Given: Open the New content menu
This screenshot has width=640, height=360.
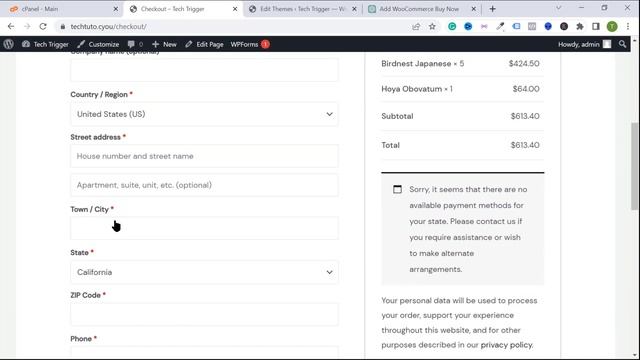Looking at the screenshot, I should pyautogui.click(x=164, y=44).
